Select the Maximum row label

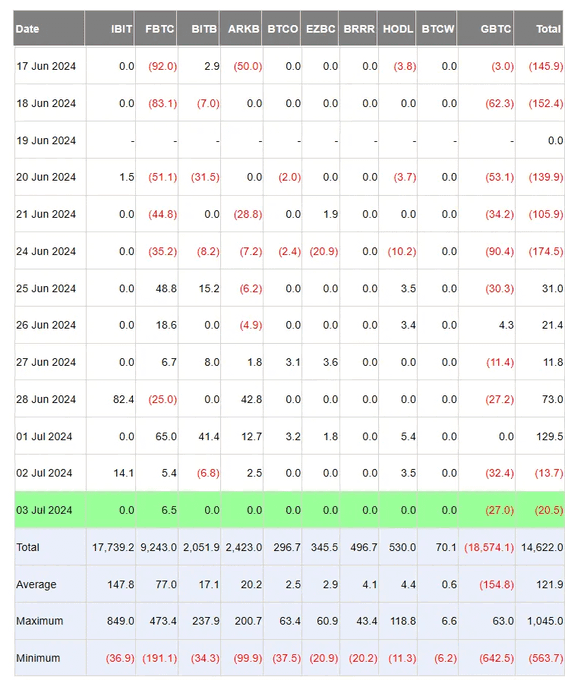click(x=40, y=621)
